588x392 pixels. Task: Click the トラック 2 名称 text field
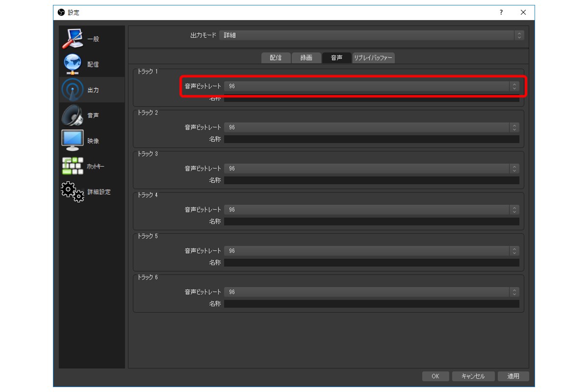pyautogui.click(x=371, y=139)
